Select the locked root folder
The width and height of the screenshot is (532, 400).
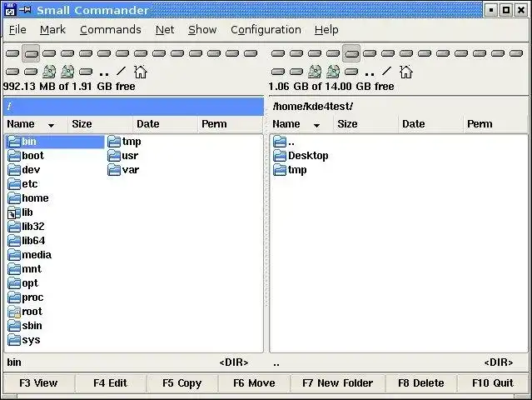pyautogui.click(x=25, y=312)
